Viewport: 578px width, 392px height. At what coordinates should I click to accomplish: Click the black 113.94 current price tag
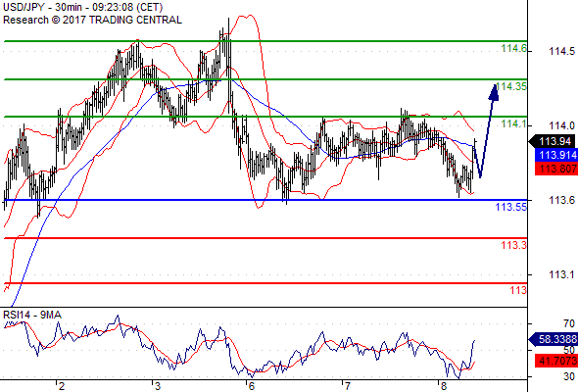click(552, 141)
